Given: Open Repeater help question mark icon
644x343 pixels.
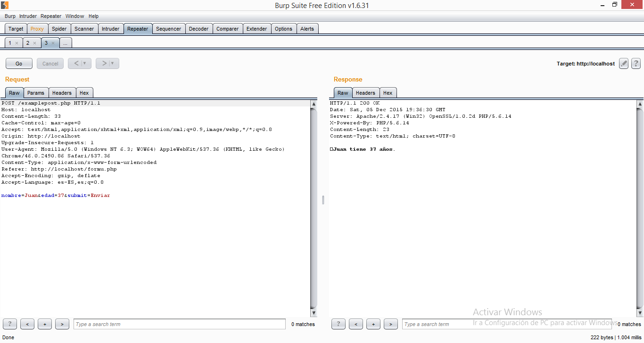Looking at the screenshot, I should pos(636,64).
